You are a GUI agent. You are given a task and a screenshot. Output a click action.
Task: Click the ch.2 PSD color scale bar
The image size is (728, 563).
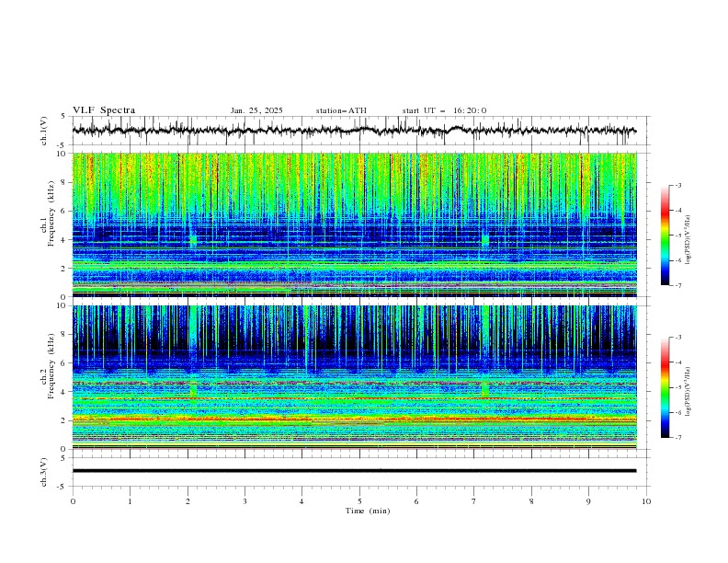pos(665,387)
